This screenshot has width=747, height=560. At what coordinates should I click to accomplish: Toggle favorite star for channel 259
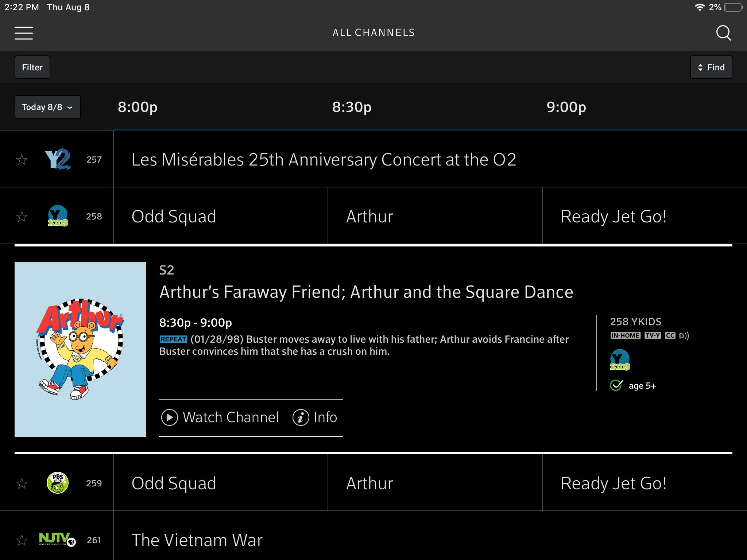pyautogui.click(x=22, y=483)
